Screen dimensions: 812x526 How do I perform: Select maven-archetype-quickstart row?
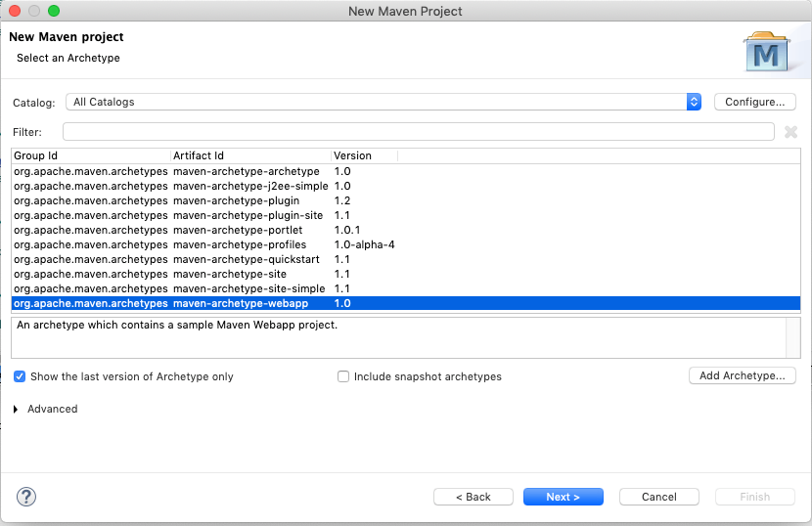coord(406,259)
